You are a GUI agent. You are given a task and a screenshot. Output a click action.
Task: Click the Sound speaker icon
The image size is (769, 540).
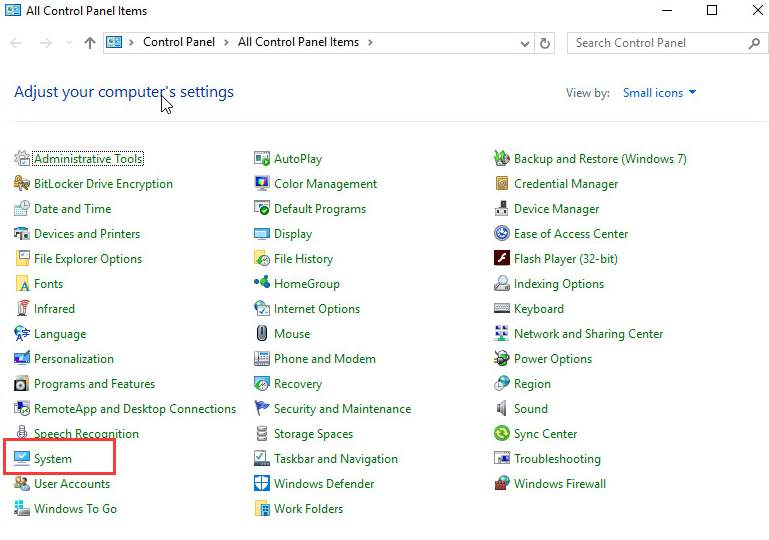[x=502, y=409]
